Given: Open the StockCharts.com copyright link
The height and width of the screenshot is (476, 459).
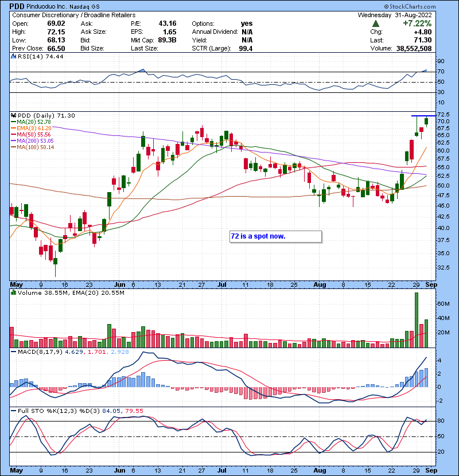Looking at the screenshot, I should (410, 6).
